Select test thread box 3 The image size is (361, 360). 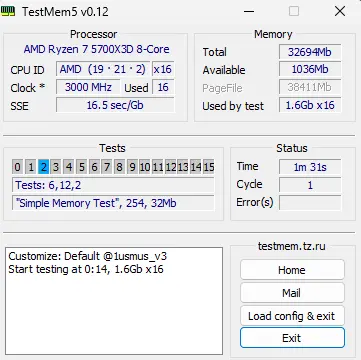coord(56,167)
